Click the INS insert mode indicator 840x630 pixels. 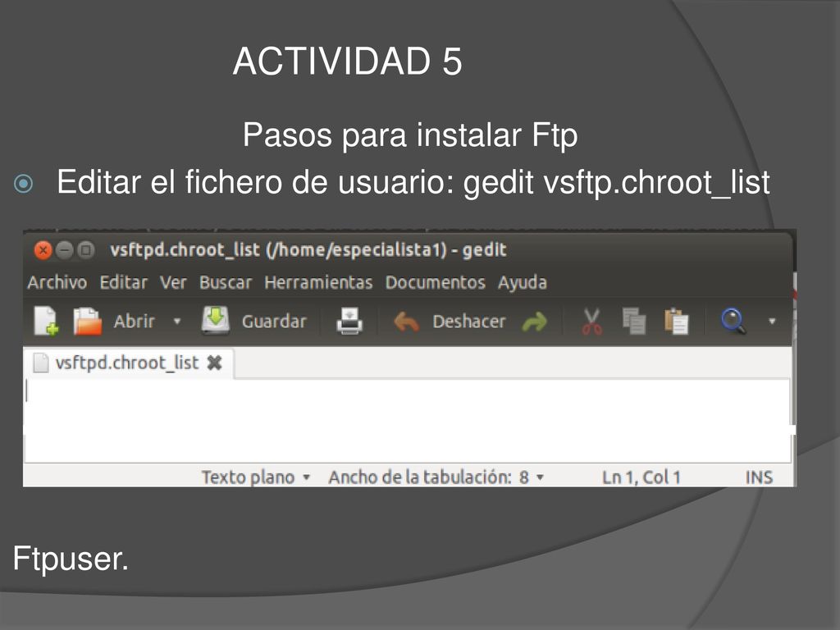coord(759,477)
